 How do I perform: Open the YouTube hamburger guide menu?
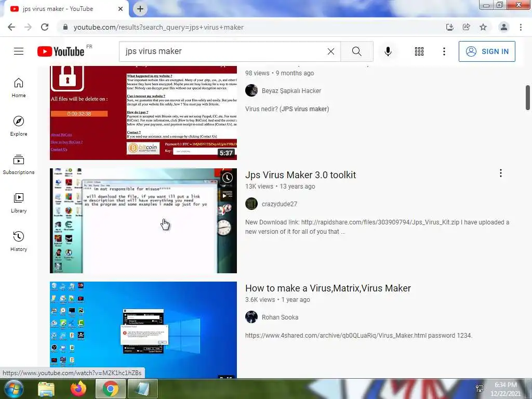pyautogui.click(x=19, y=51)
